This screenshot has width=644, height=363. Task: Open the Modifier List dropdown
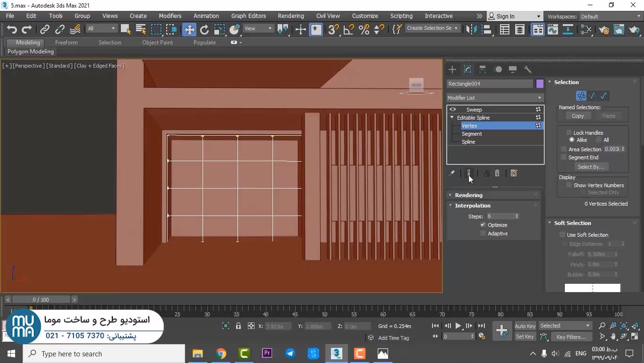tap(495, 98)
